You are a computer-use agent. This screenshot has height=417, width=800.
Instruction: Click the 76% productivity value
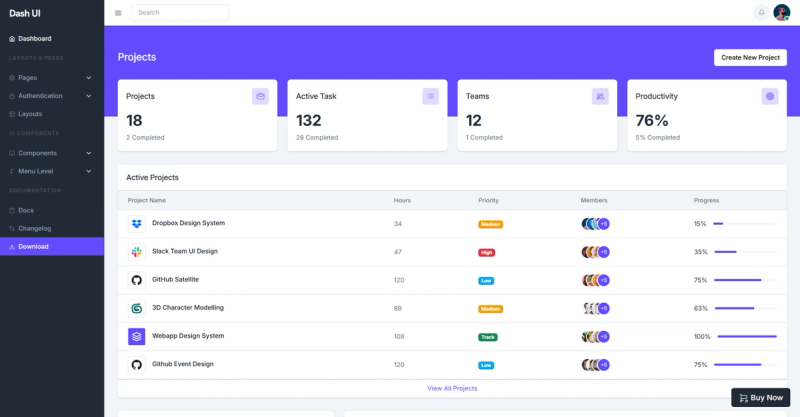(652, 121)
